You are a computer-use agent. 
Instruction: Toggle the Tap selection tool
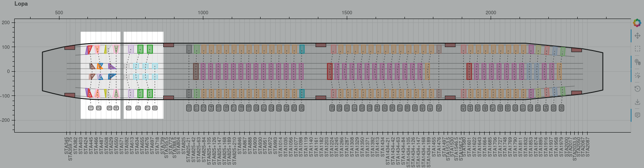tap(637, 76)
